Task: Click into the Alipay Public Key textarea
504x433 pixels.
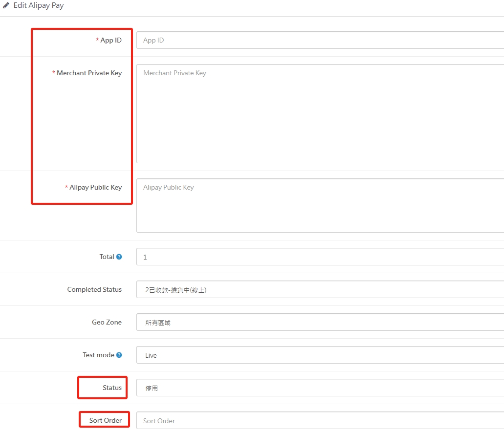Action: [320, 206]
